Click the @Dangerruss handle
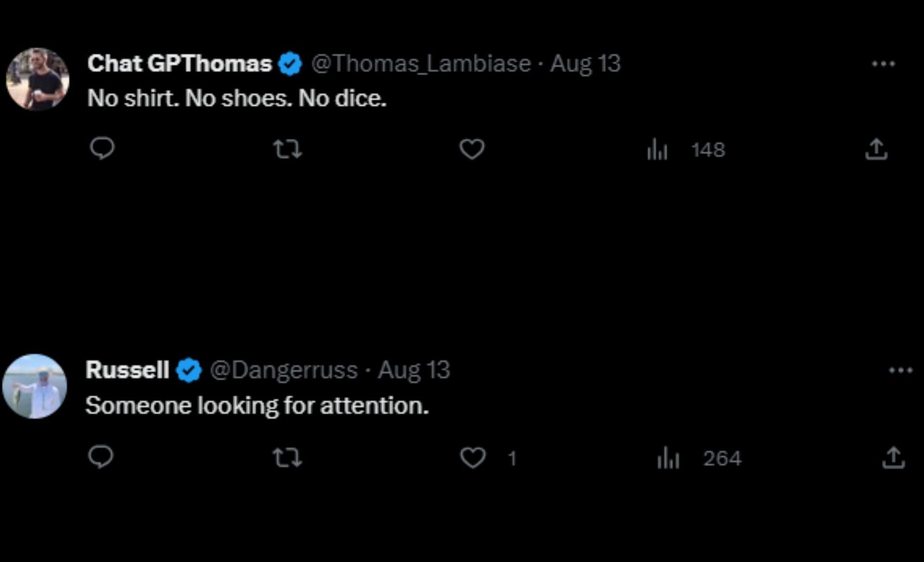This screenshot has height=562, width=924. click(283, 370)
